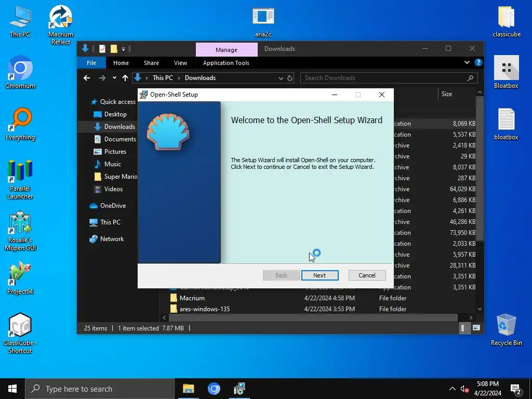Open address bar history dropdown

point(281,78)
